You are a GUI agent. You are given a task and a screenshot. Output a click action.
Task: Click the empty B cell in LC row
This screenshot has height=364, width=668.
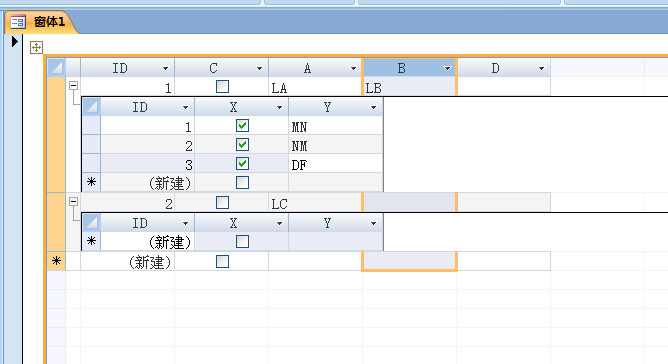tap(409, 202)
